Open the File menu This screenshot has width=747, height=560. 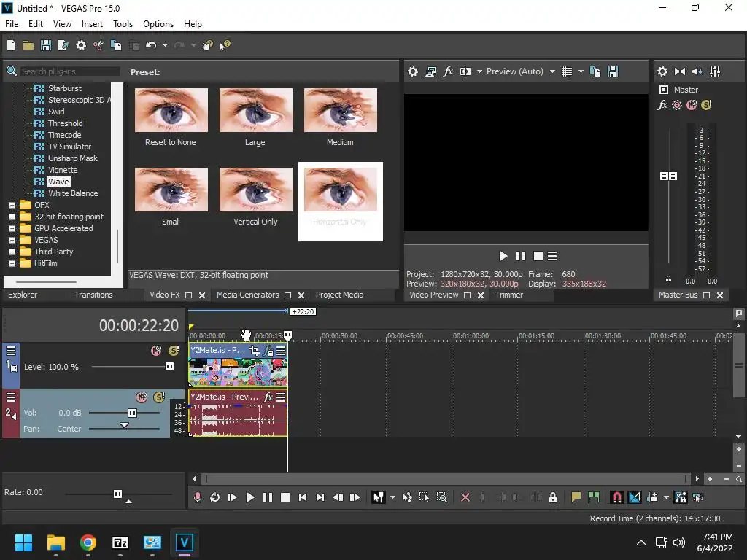[12, 24]
